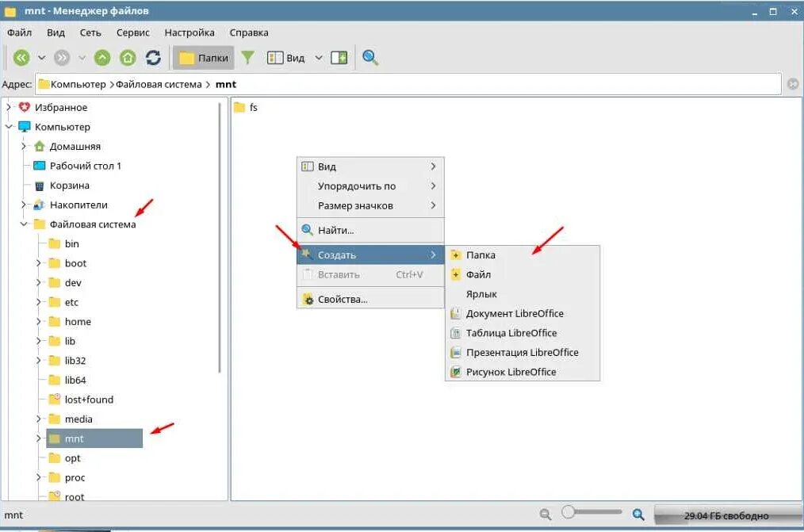Click the address bar path field
Screen dimensions: 804x532
coord(408,85)
